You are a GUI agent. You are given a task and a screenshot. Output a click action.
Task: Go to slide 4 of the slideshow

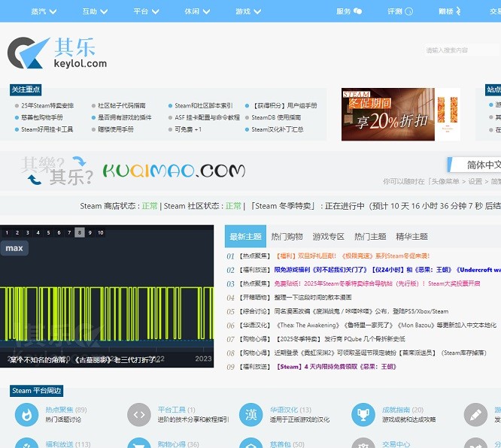pos(38,232)
